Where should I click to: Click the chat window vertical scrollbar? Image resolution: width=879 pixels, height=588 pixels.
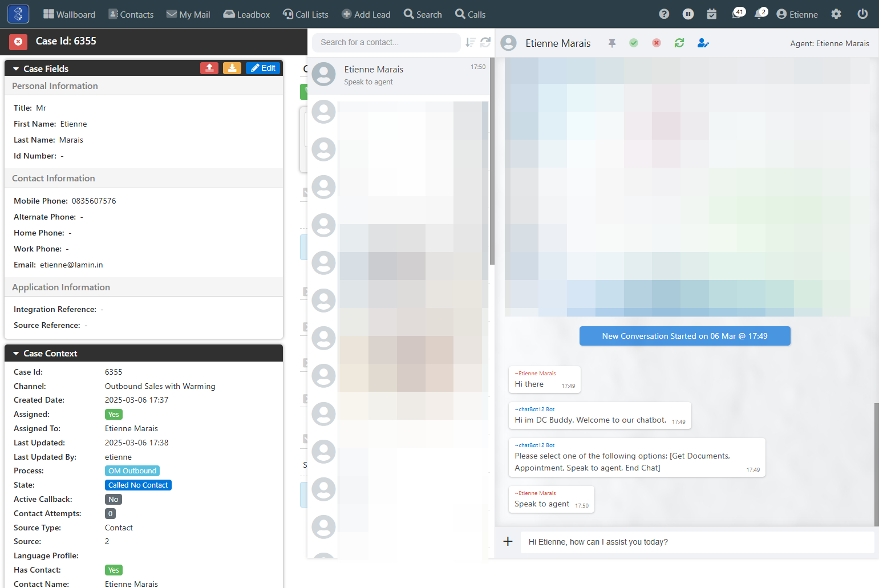[876, 464]
